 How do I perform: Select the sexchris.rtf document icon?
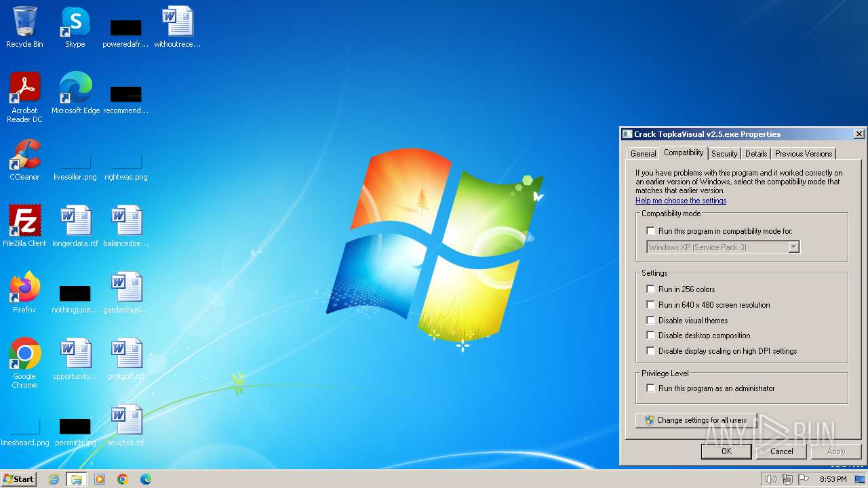click(126, 426)
